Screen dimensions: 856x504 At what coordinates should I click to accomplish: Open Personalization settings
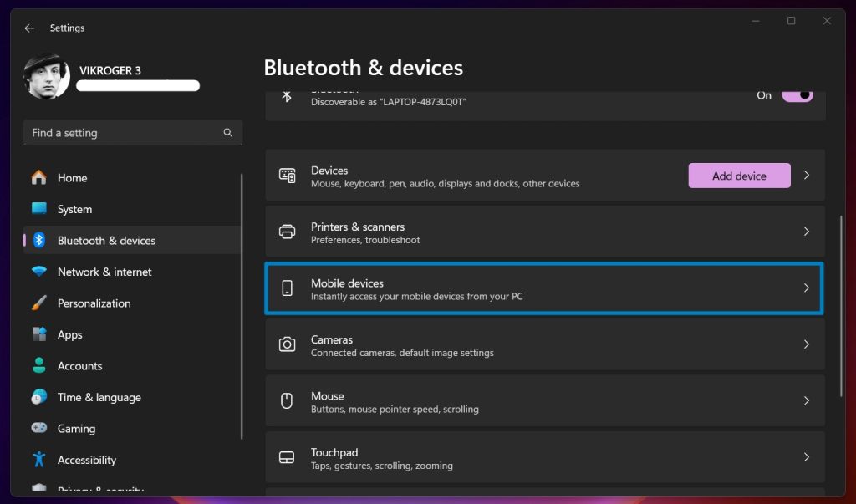(103, 303)
